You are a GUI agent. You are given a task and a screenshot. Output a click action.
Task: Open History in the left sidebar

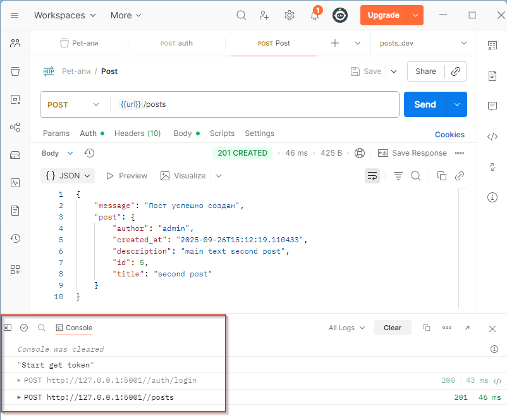pyautogui.click(x=15, y=239)
